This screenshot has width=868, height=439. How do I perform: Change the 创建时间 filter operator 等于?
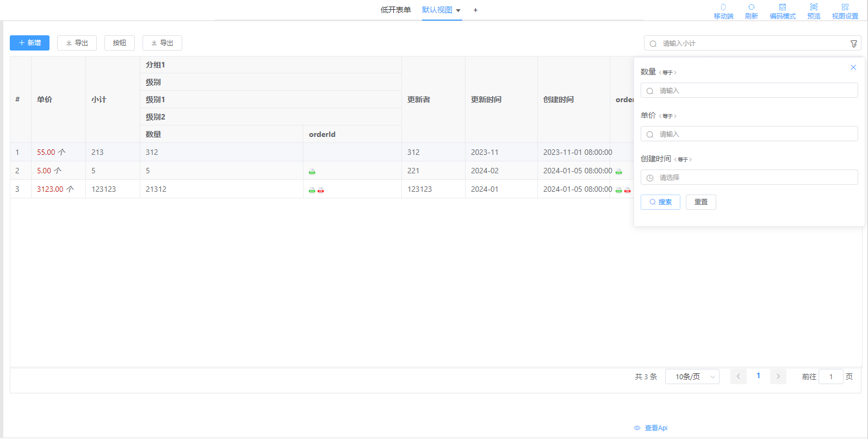(683, 159)
